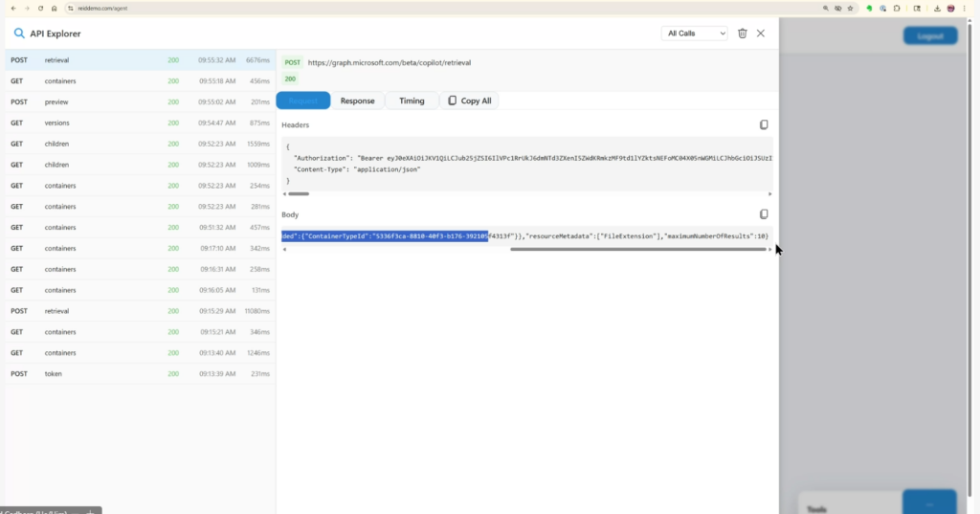Select the POST preview call row

pos(138,101)
